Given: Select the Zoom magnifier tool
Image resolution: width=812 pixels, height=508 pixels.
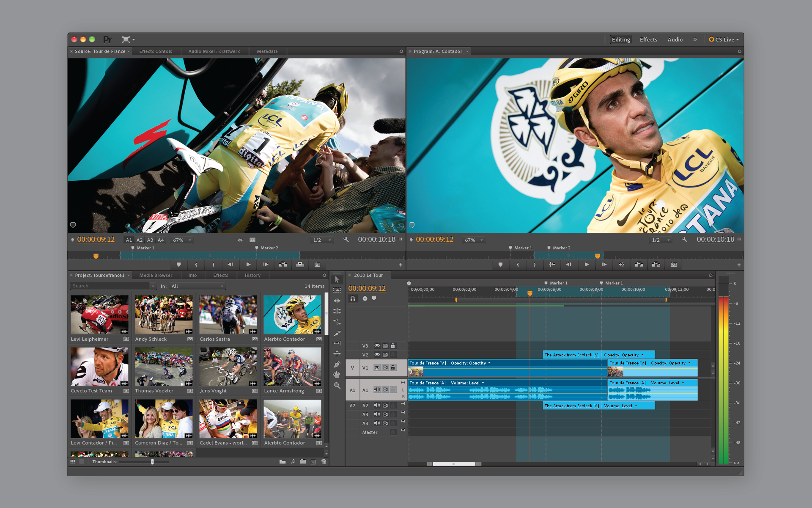Looking at the screenshot, I should tap(337, 386).
